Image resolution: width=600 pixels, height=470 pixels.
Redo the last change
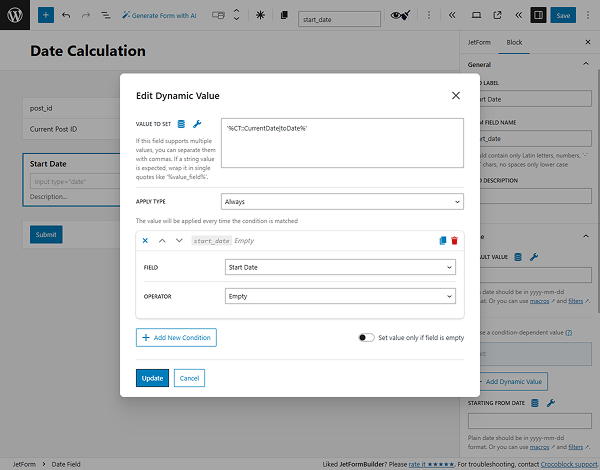click(x=86, y=15)
